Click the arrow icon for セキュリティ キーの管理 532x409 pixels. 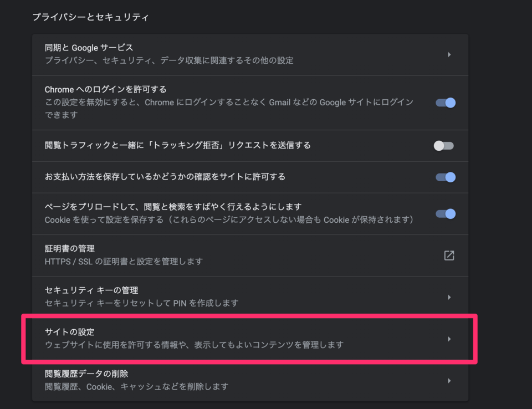click(x=449, y=297)
